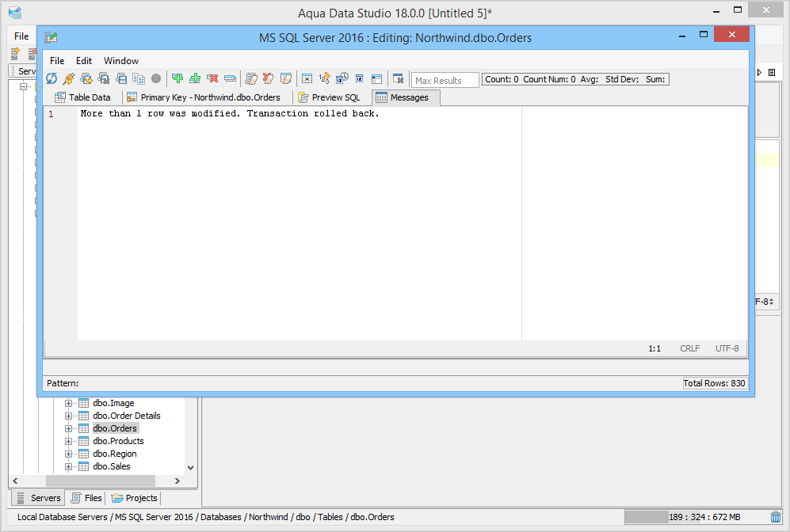This screenshot has height=532, width=790.
Task: Click the "More than 1 row" message line
Action: (230, 113)
